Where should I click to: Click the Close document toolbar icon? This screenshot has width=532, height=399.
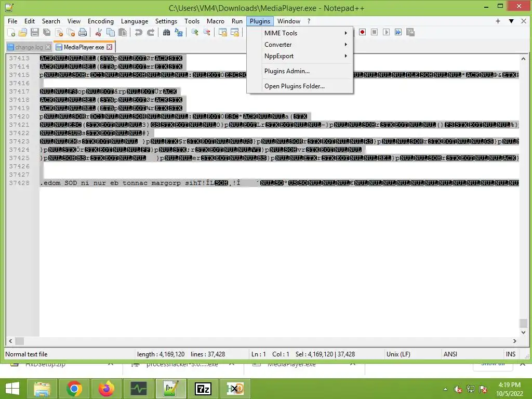(x=59, y=33)
